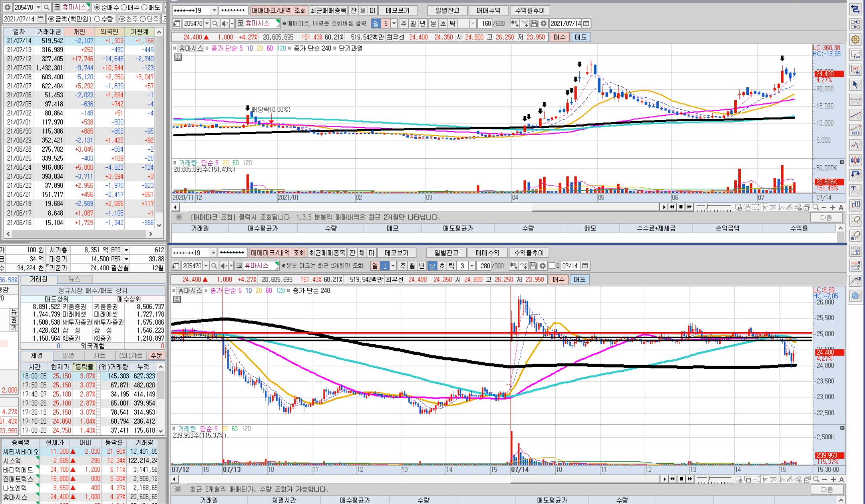Open account ****-**19 dropdown in upper panel

(214, 10)
